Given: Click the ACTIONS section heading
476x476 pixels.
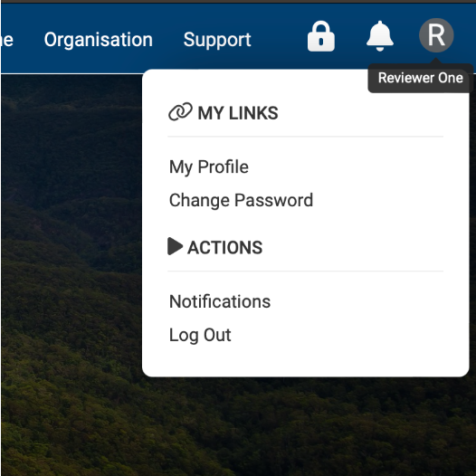Looking at the screenshot, I should point(225,247).
